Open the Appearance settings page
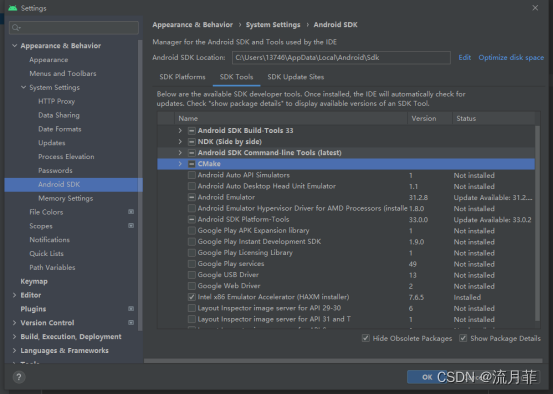 click(49, 60)
